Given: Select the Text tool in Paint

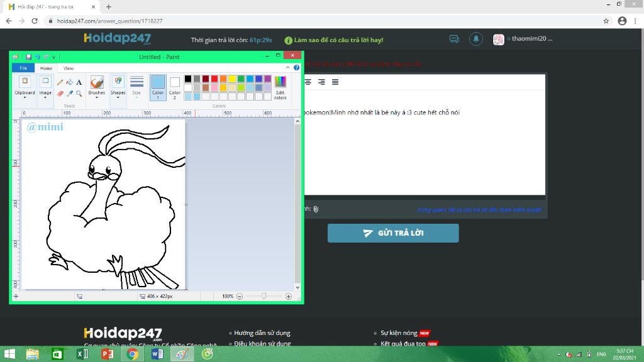Looking at the screenshot, I should point(79,82).
